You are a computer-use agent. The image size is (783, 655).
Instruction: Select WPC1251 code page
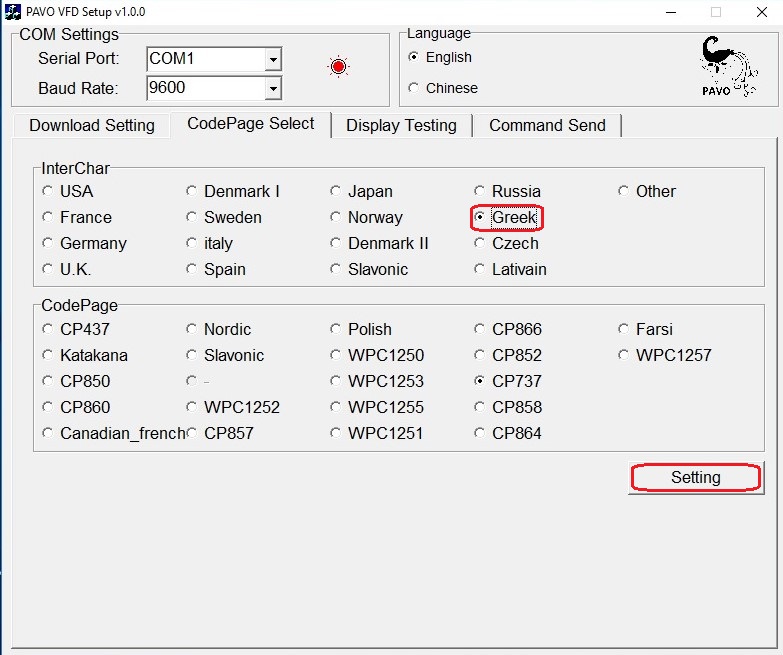click(x=377, y=433)
